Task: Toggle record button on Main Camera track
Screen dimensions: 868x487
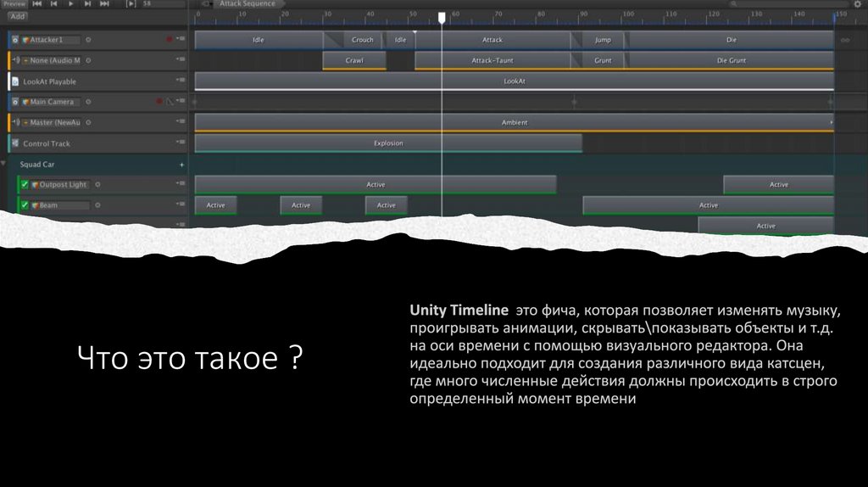Action: [x=159, y=102]
